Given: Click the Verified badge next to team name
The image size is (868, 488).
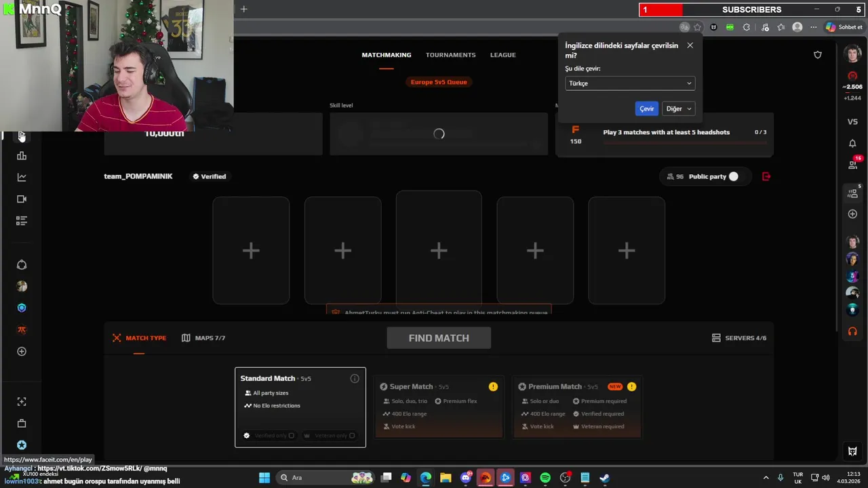Looking at the screenshot, I should pyautogui.click(x=209, y=176).
